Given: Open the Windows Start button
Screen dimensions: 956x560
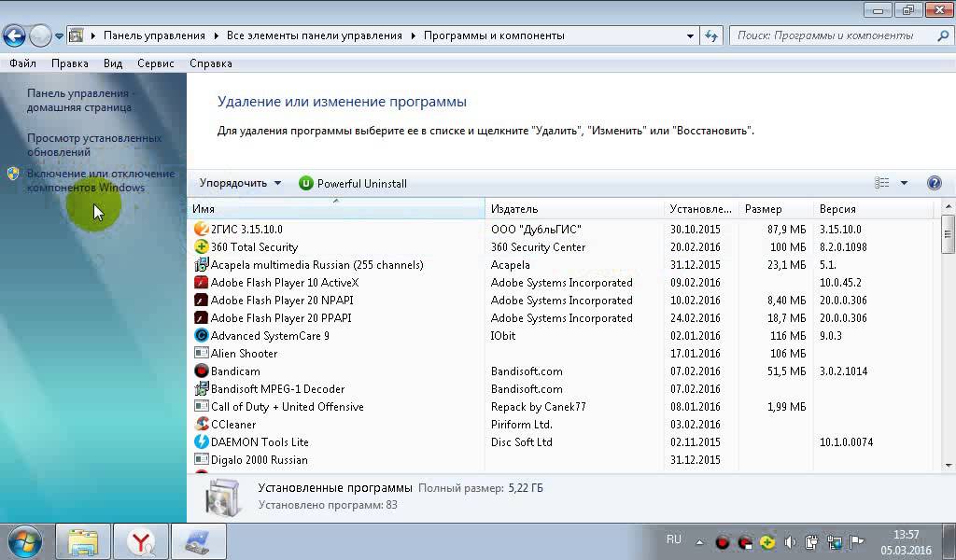Looking at the screenshot, I should (x=25, y=541).
